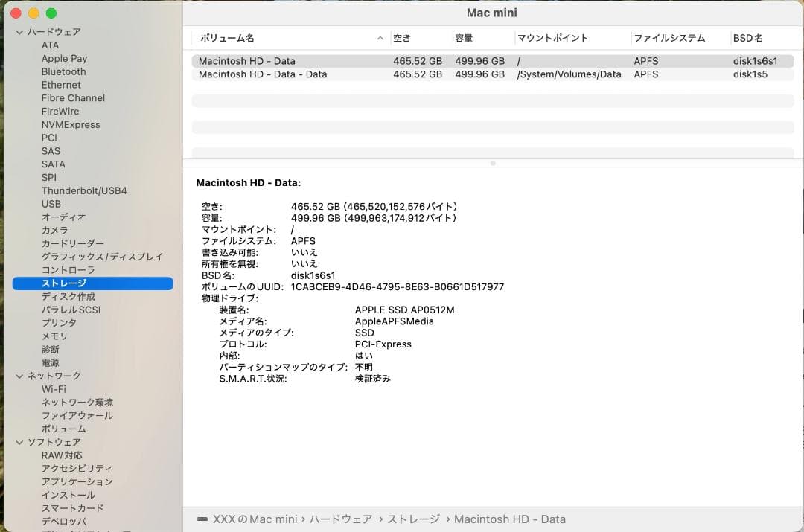
Task: Open the プリンタ entry
Action: [59, 323]
